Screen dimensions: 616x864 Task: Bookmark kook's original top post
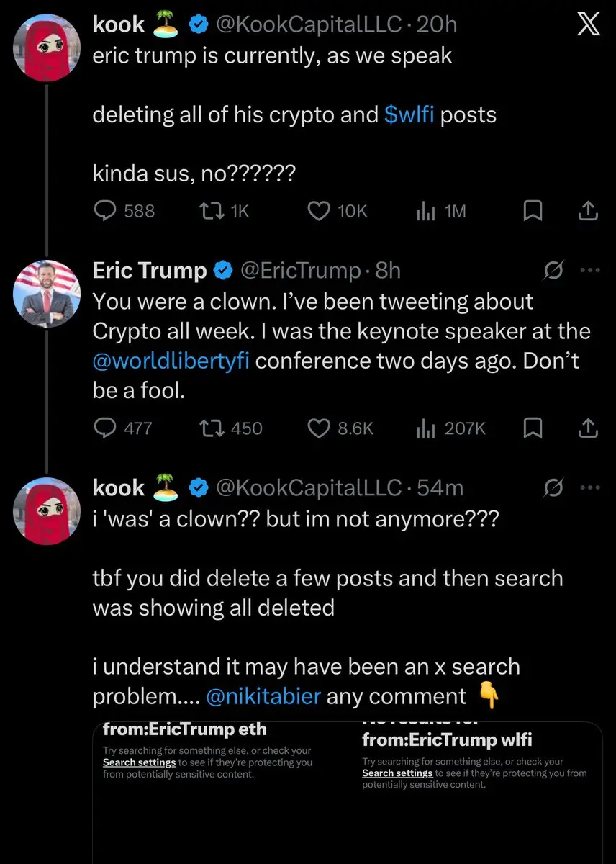533,210
